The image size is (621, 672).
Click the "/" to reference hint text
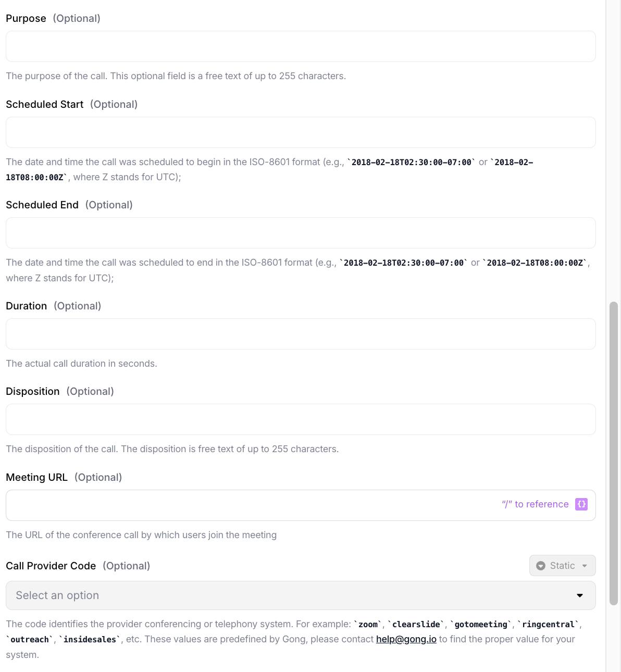pyautogui.click(x=535, y=504)
